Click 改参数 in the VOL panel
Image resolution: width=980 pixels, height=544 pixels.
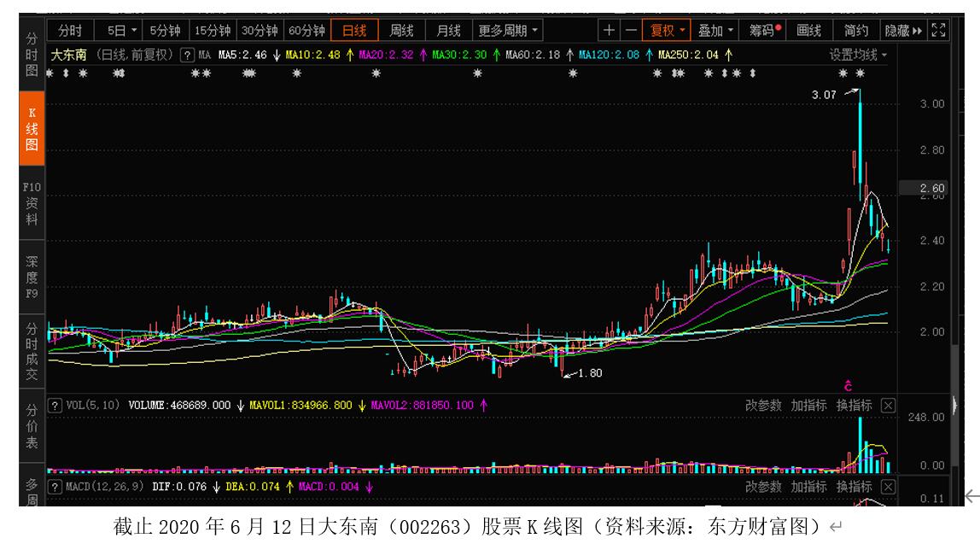763,406
